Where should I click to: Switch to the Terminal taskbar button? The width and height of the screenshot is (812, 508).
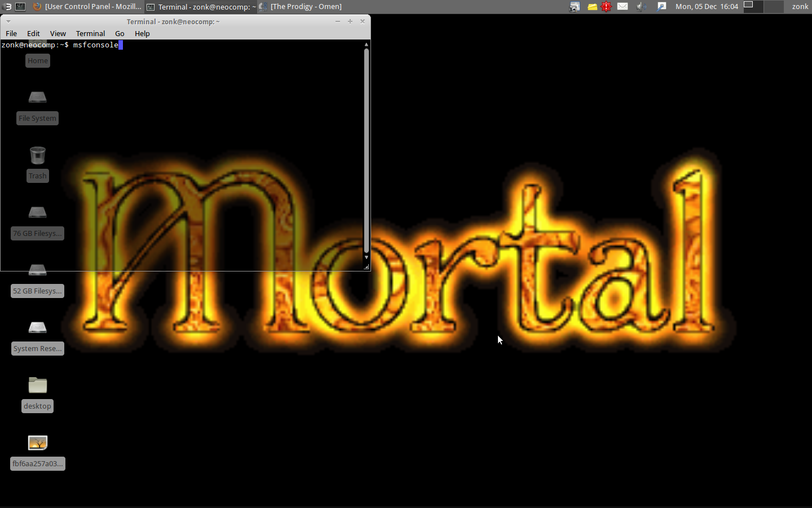[x=201, y=7]
